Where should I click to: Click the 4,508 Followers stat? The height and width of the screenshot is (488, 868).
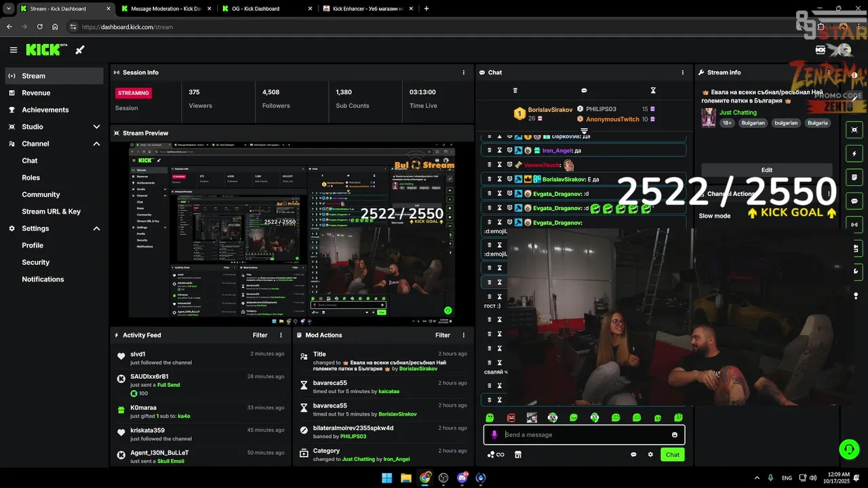[292, 98]
